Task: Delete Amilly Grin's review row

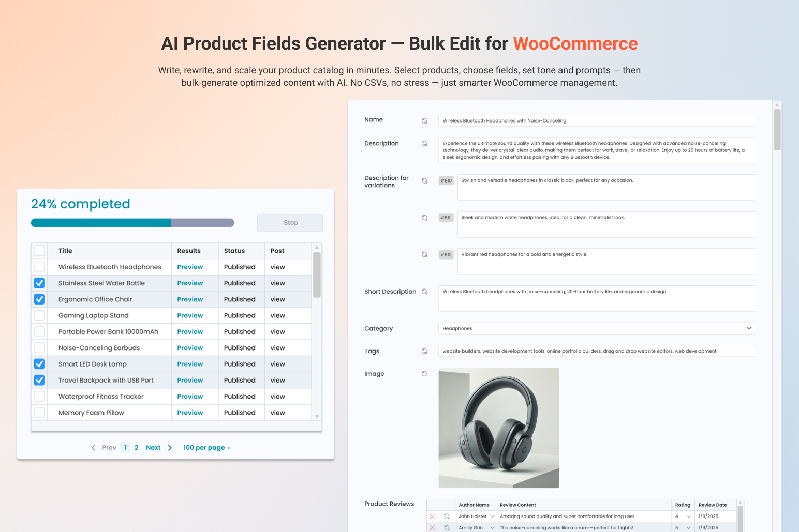Action: (433, 527)
